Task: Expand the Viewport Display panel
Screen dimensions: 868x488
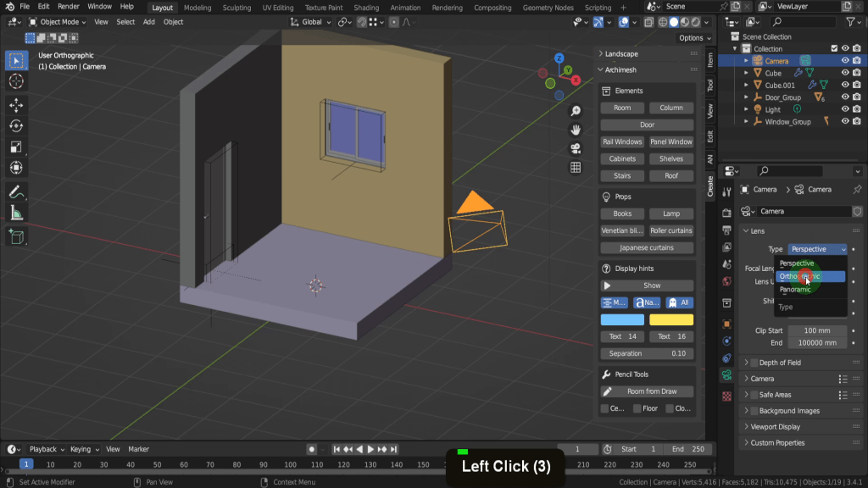Action: click(775, 427)
